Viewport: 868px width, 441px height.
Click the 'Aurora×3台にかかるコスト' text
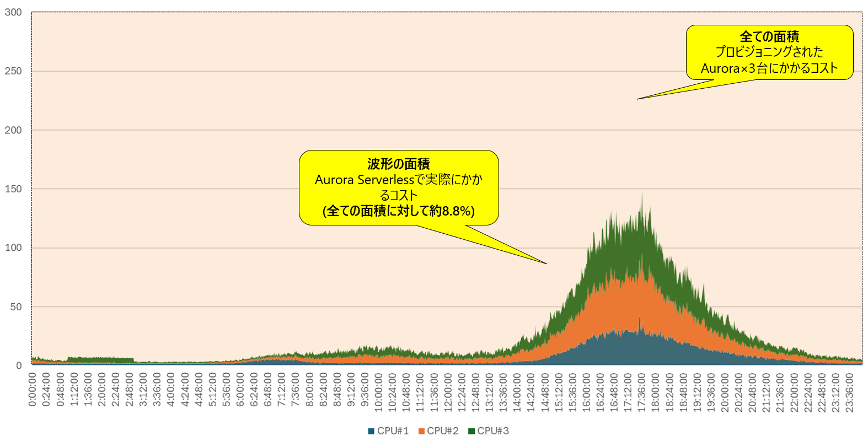point(769,68)
